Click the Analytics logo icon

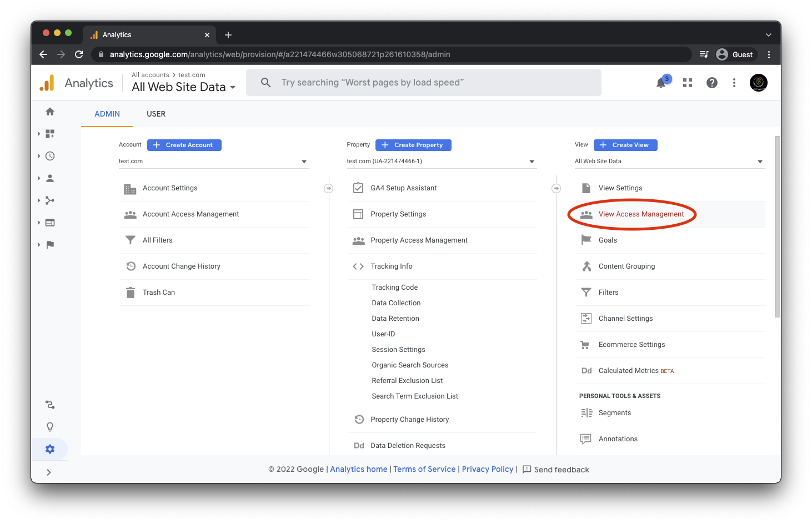[47, 83]
